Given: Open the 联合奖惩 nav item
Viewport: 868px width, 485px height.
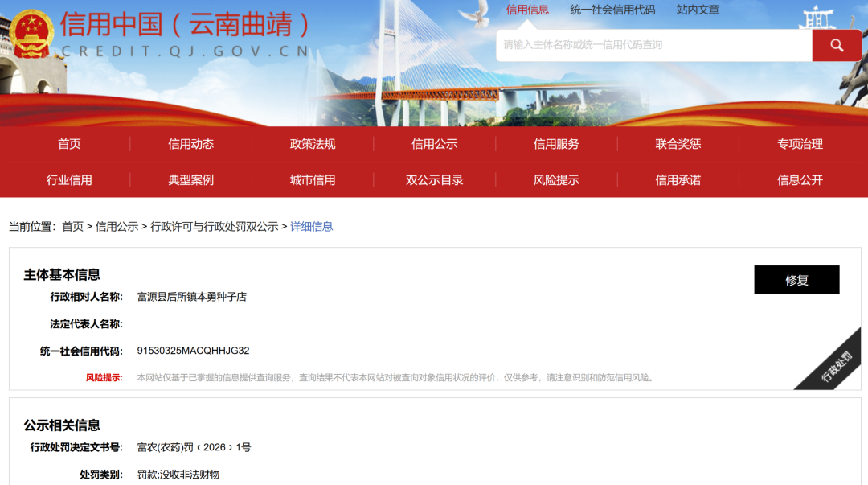Looking at the screenshot, I should tap(678, 144).
